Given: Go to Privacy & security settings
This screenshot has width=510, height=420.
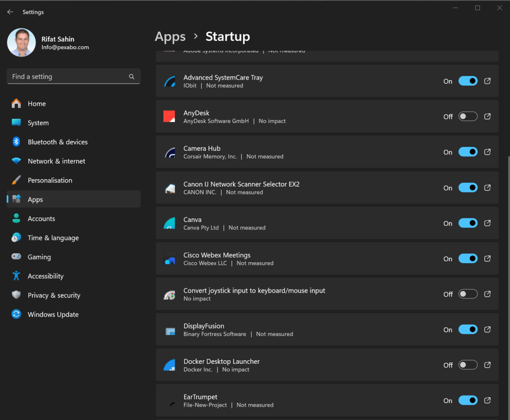Looking at the screenshot, I should click(x=74, y=295).
